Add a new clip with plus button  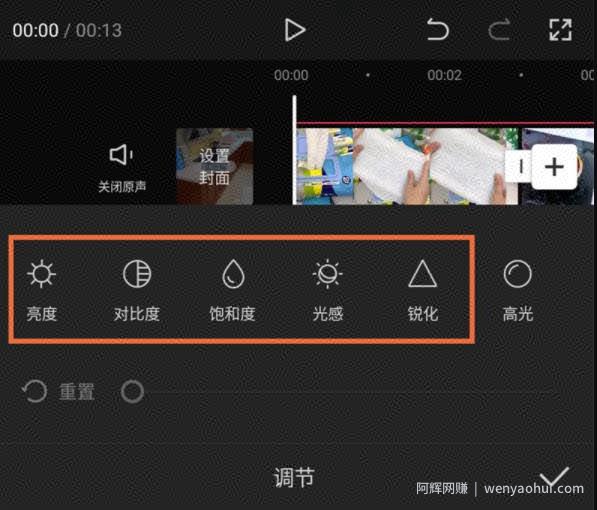554,167
